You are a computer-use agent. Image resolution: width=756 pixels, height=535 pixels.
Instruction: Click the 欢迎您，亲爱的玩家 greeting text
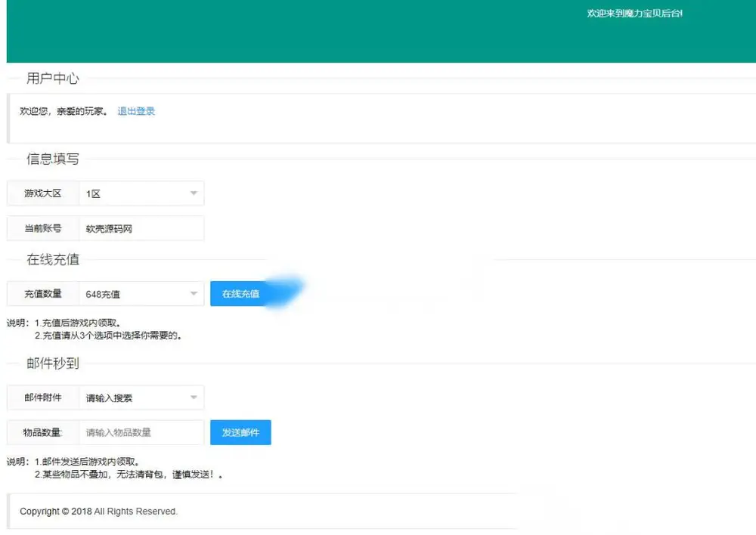tap(64, 111)
